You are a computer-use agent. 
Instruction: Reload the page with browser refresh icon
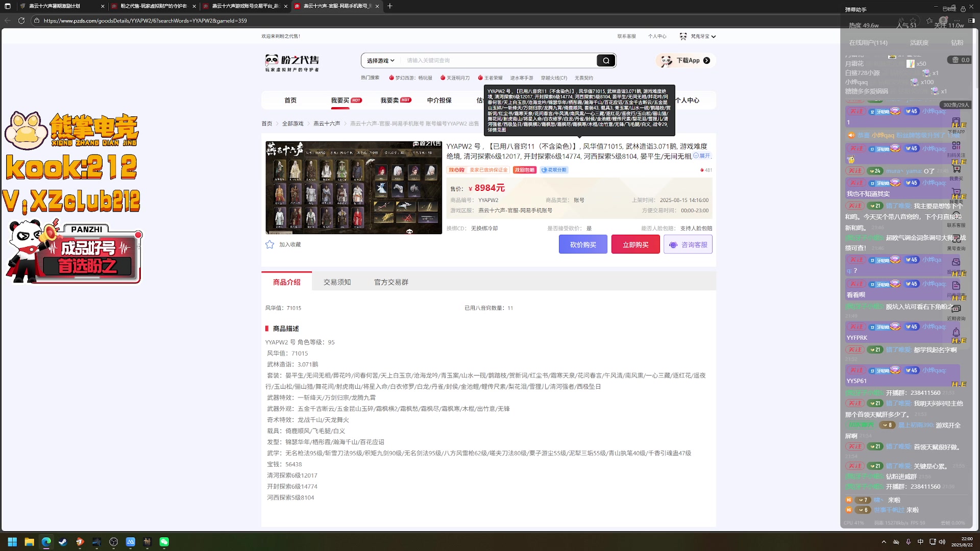pos(21,20)
